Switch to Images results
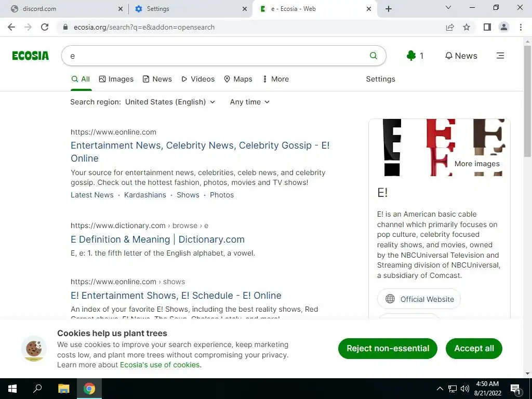Screen dimensions: 532x399 (x=116, y=79)
